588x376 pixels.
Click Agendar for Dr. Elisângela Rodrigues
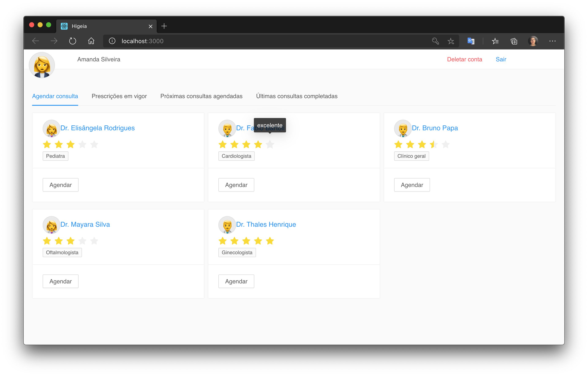pyautogui.click(x=61, y=185)
